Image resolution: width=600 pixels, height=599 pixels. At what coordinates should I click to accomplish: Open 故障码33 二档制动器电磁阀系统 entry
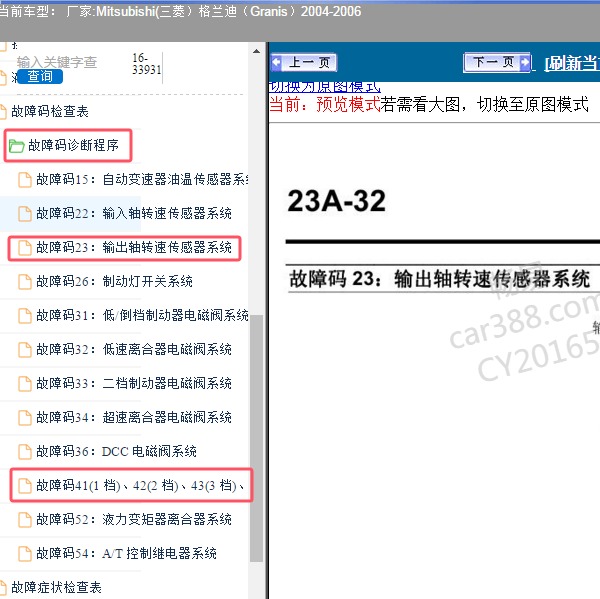pyautogui.click(x=134, y=383)
